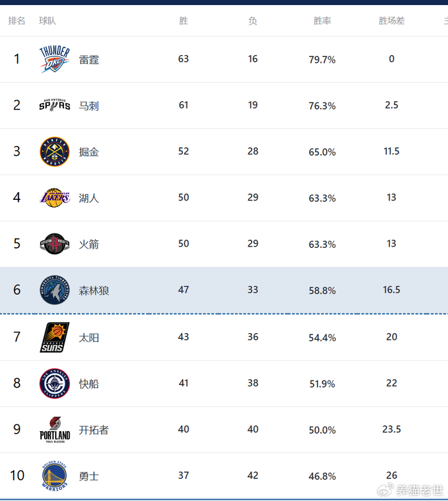The height and width of the screenshot is (501, 448).
Task: Sort by the 胜场差 column header
Action: 392,21
